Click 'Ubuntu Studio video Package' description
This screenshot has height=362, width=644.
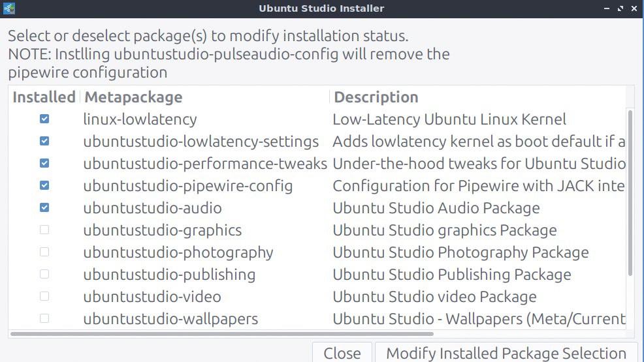tap(434, 296)
